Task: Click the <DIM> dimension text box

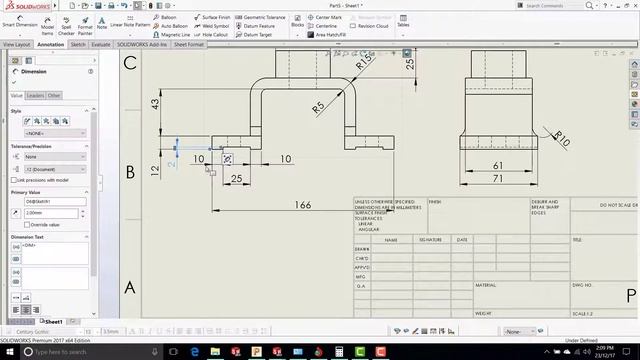Action: point(55,253)
